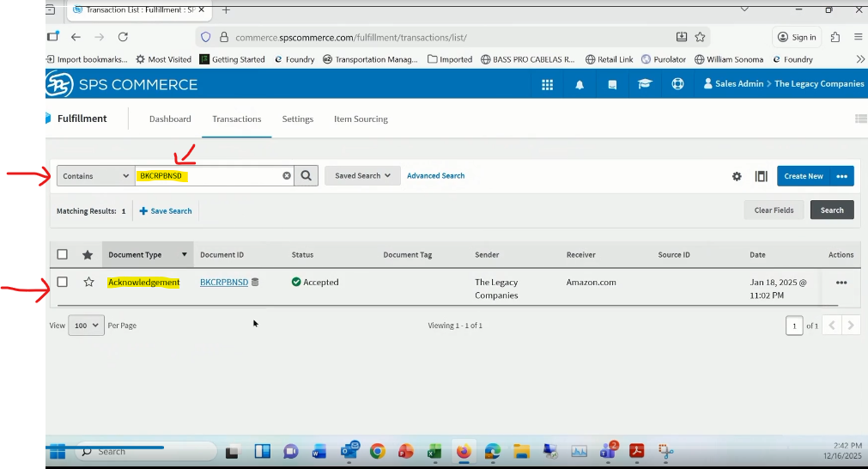Open the support lifebuoy icon
This screenshot has height=469, width=868.
(677, 84)
